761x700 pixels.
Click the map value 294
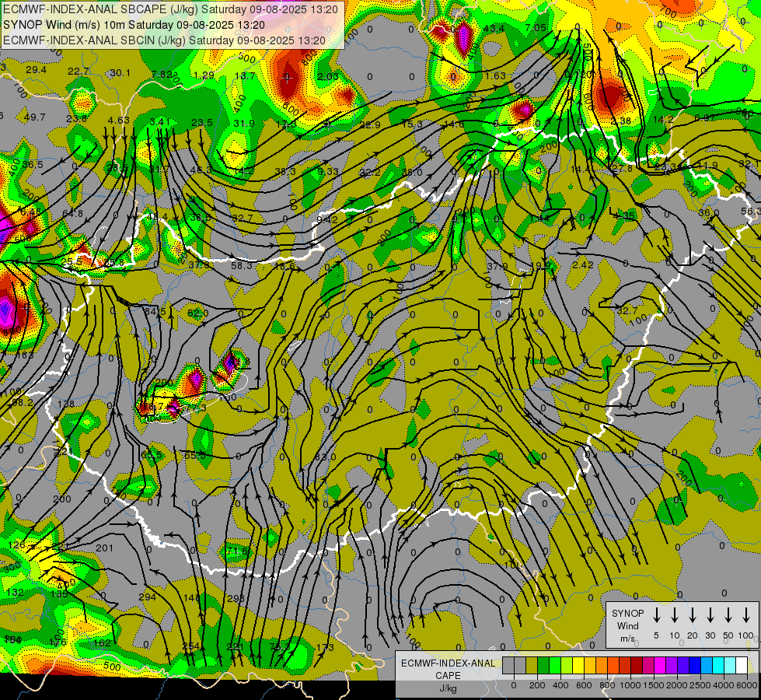click(x=147, y=597)
